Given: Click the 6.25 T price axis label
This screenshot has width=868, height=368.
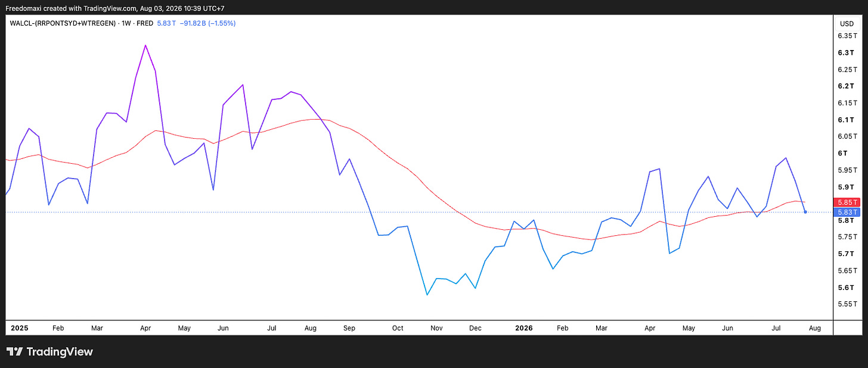Looking at the screenshot, I should (x=847, y=70).
